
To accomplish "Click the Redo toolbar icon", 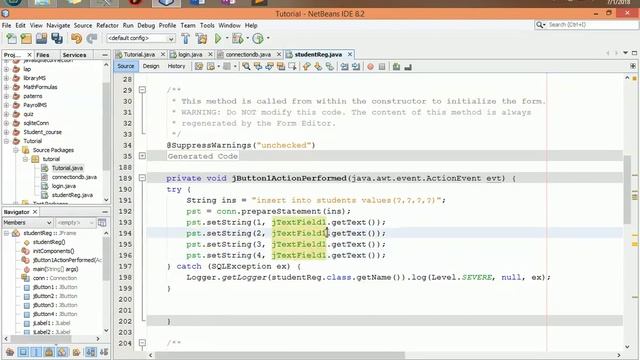I will tap(92, 39).
